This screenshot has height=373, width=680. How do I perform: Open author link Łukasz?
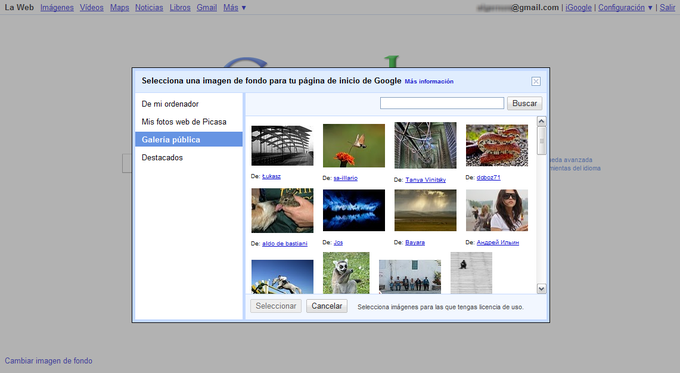coord(271,176)
